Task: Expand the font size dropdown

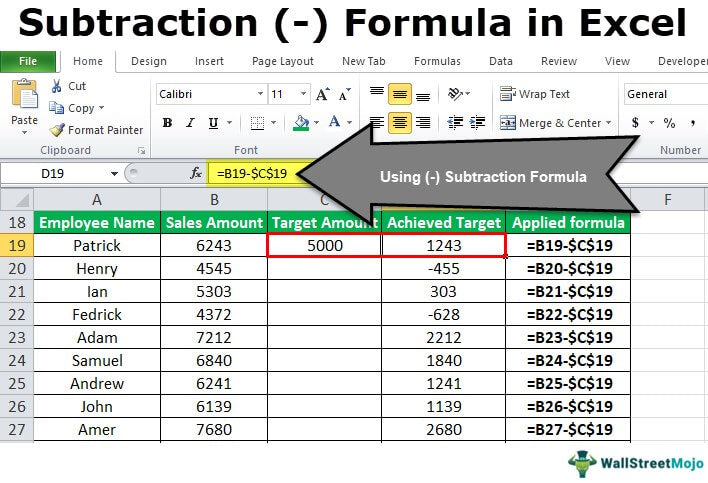Action: tap(303, 94)
